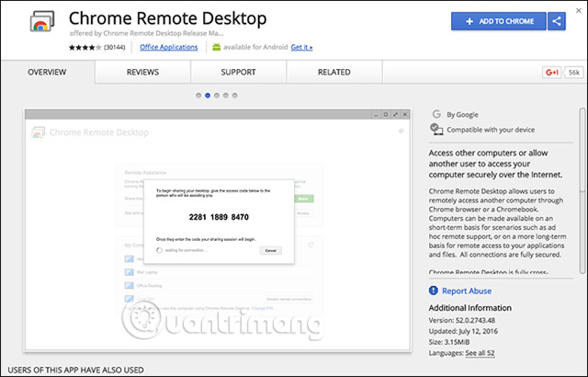
Task: Click the Updated: July 12, 2016 text
Action: pyautogui.click(x=463, y=331)
